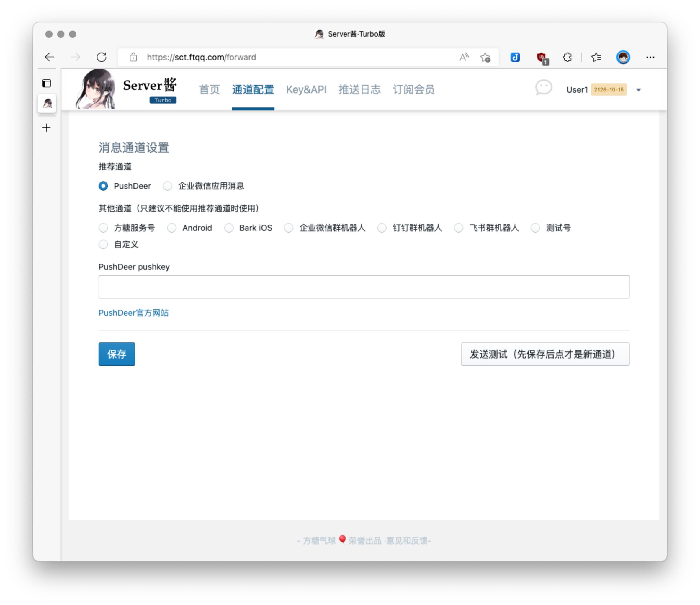The image size is (700, 605).
Task: Click the PushDeer pushkey input field
Action: click(x=364, y=287)
